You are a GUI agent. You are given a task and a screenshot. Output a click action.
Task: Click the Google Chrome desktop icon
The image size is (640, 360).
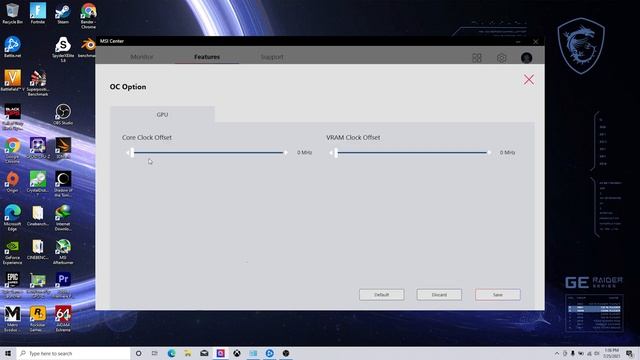tap(12, 150)
